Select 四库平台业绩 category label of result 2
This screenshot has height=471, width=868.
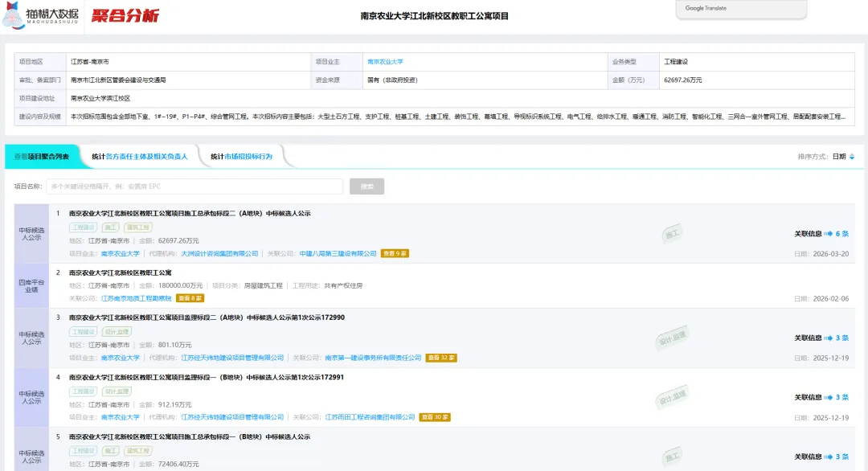pos(31,286)
